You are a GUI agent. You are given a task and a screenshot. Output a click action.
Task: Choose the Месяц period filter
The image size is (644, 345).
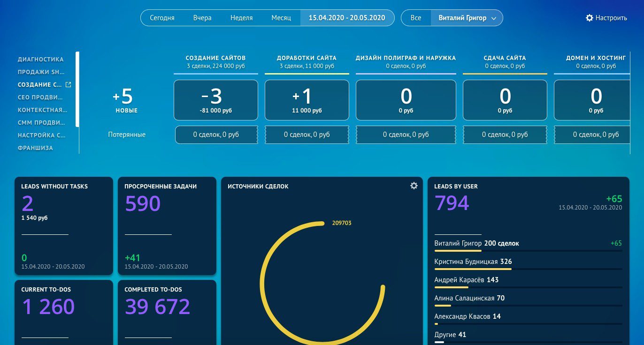click(281, 18)
